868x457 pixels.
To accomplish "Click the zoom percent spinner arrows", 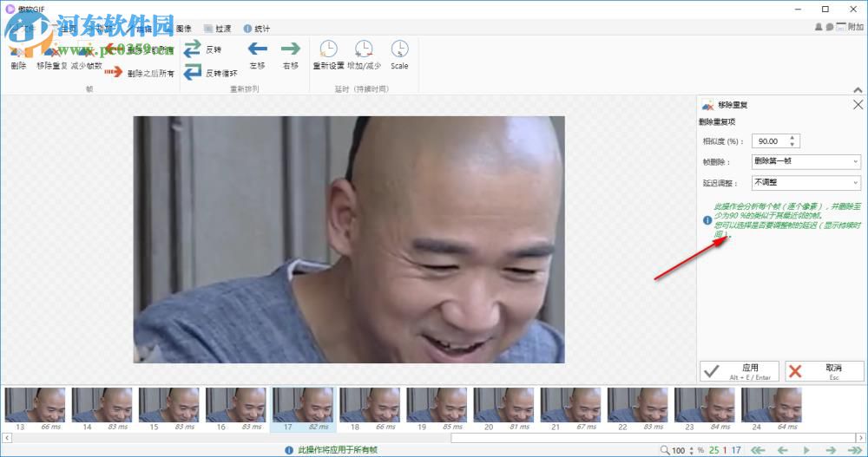I will pyautogui.click(x=692, y=450).
